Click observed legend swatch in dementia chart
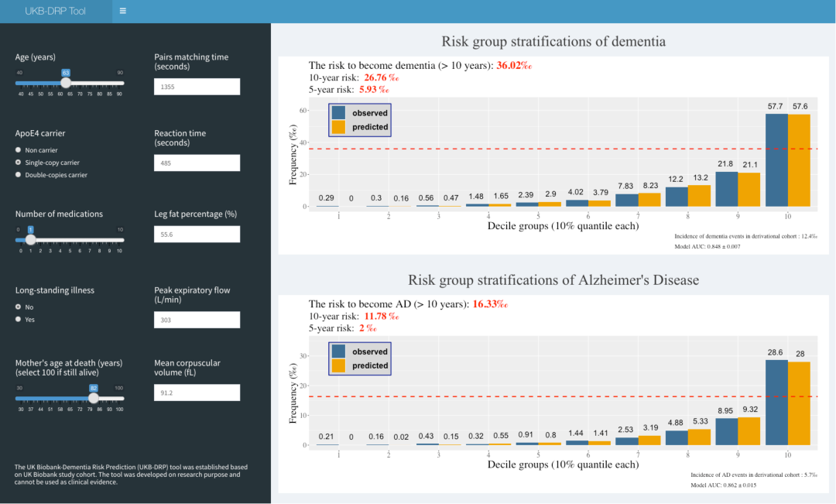Image resolution: width=836 pixels, height=504 pixels. point(338,113)
